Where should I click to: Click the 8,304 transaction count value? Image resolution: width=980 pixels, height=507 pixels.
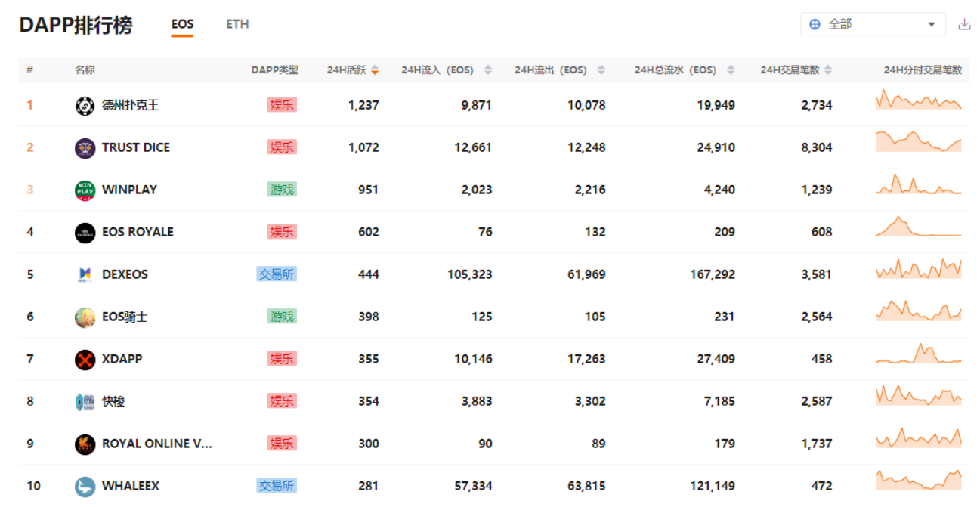pos(817,148)
